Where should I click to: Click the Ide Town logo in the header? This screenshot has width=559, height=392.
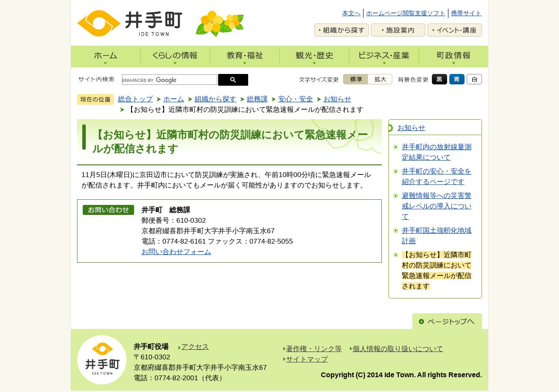click(x=130, y=23)
